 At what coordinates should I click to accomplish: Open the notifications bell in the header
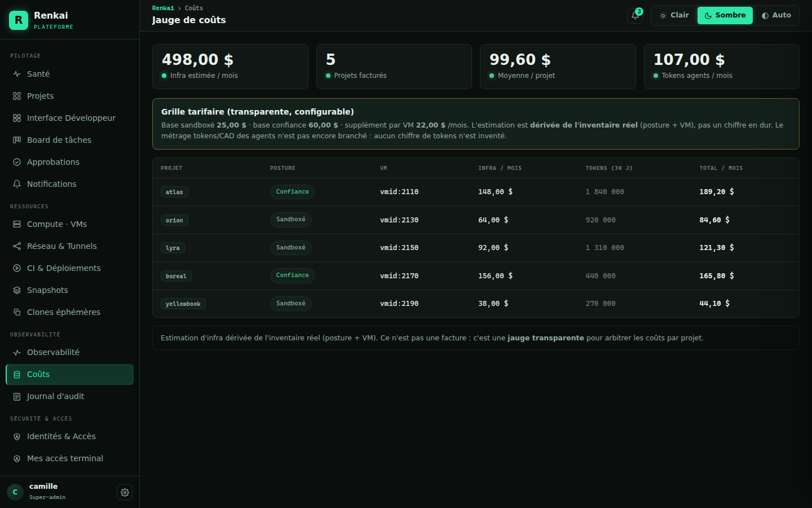point(635,16)
